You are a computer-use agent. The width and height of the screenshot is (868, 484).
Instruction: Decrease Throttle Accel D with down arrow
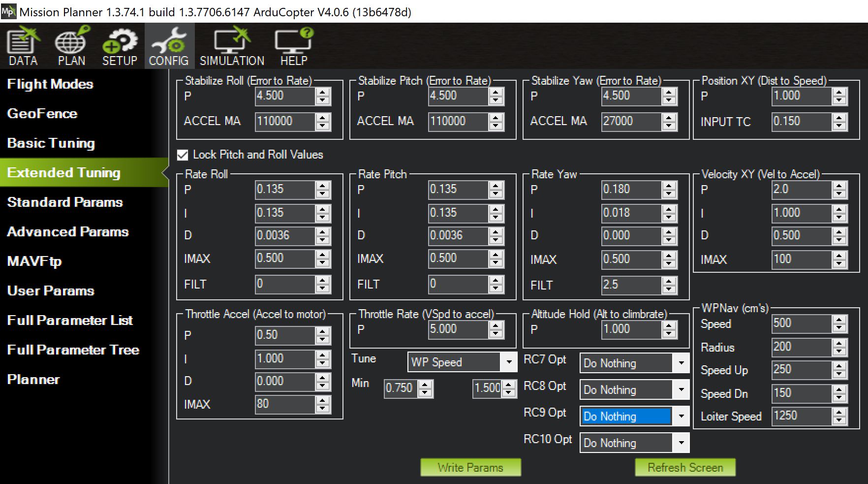coord(323,386)
